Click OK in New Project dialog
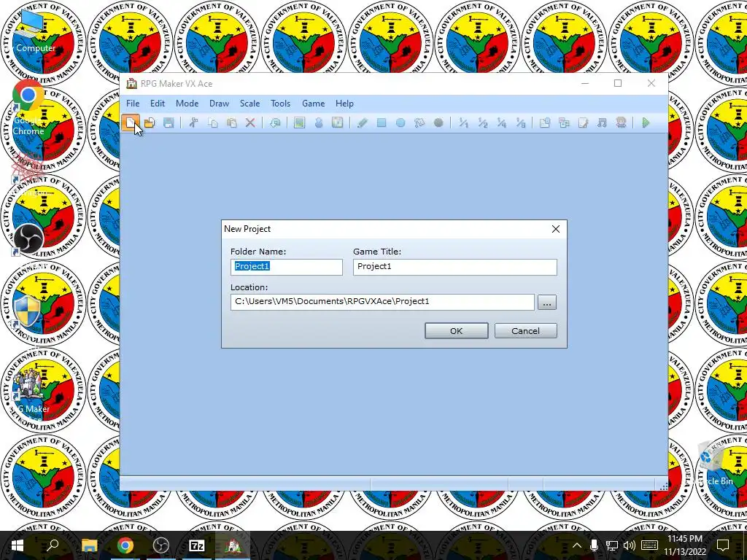Screen dimensions: 747x560 point(457,331)
